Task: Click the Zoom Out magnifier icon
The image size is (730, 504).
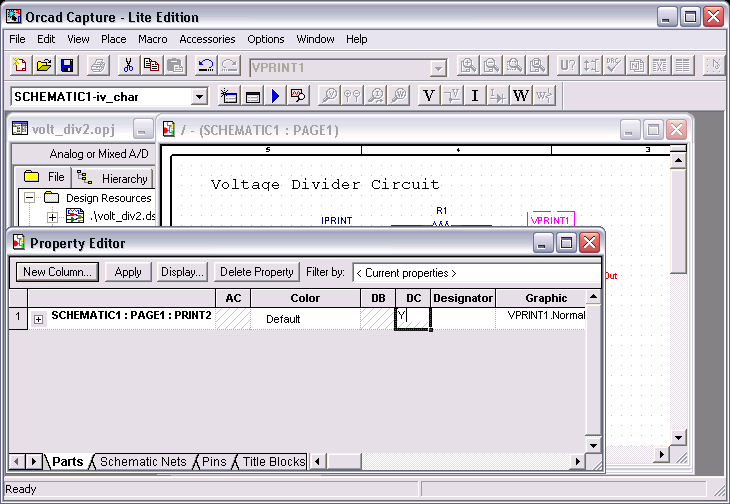Action: [x=491, y=66]
